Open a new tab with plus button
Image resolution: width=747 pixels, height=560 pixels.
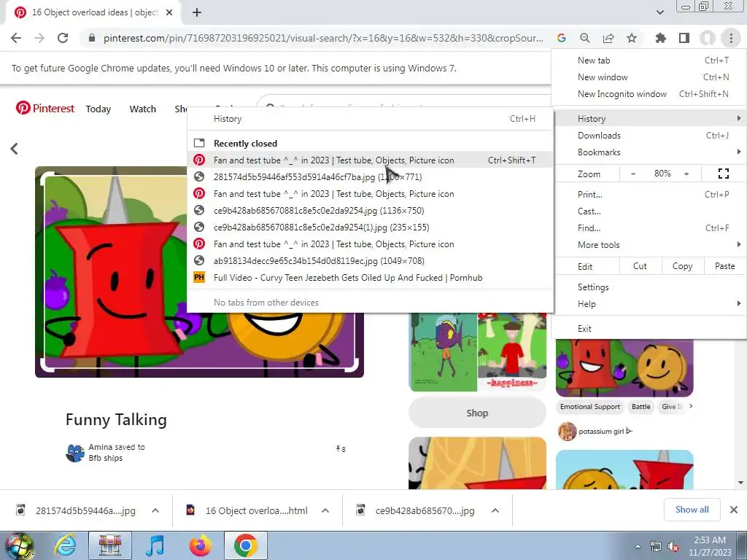[197, 13]
